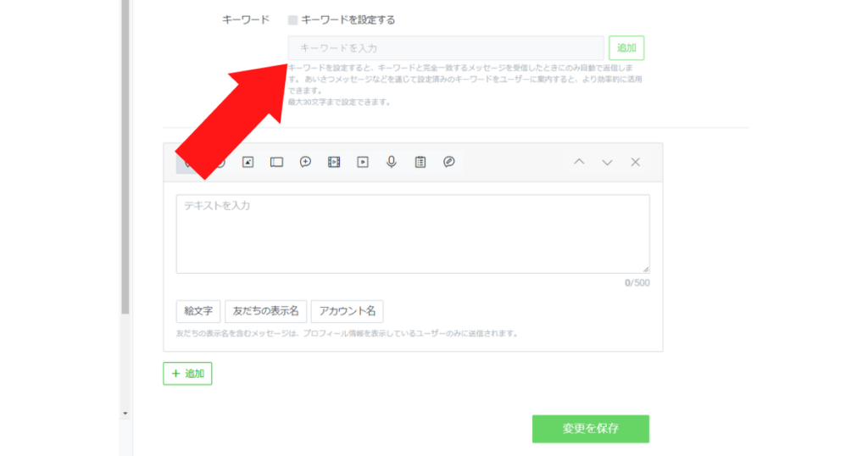This screenshot has height=456, width=868.
Task: Move message block down with chevron
Action: pos(607,163)
